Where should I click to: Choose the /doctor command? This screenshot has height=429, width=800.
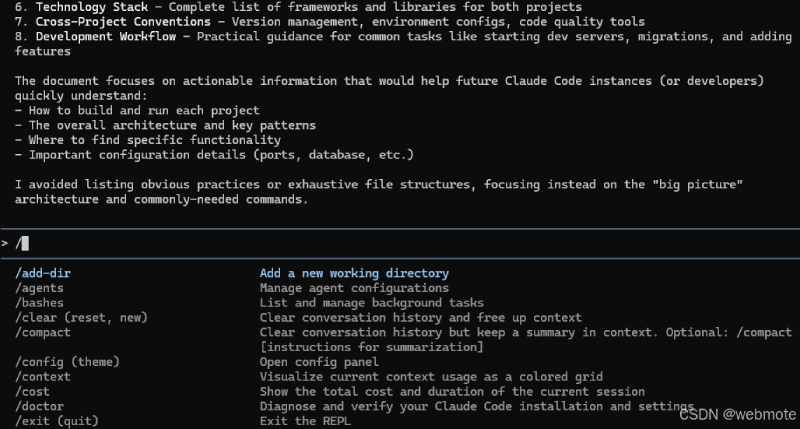(39, 406)
